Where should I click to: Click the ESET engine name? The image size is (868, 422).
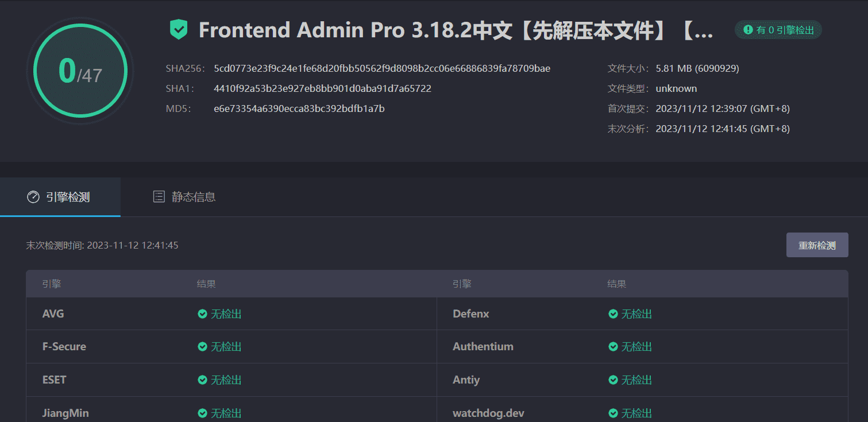tap(55, 380)
